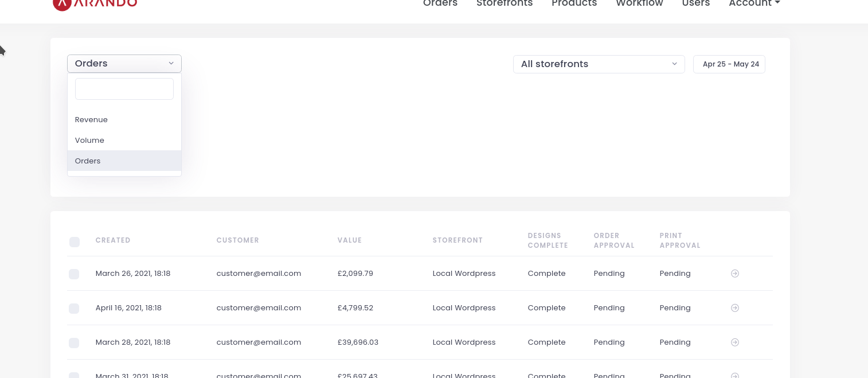This screenshot has width=868, height=378.
Task: Open order details arrow for March 31 order
Action: (x=735, y=376)
